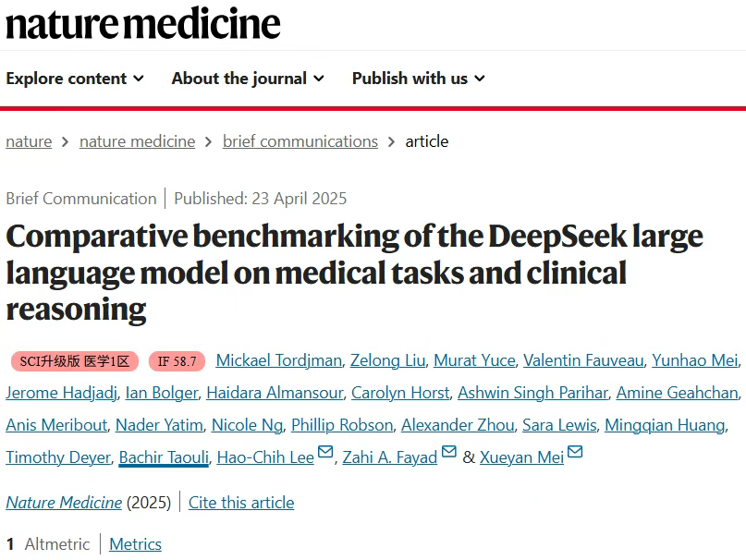Expand the Explore content dropdown
This screenshot has width=746, height=560.
click(x=75, y=78)
